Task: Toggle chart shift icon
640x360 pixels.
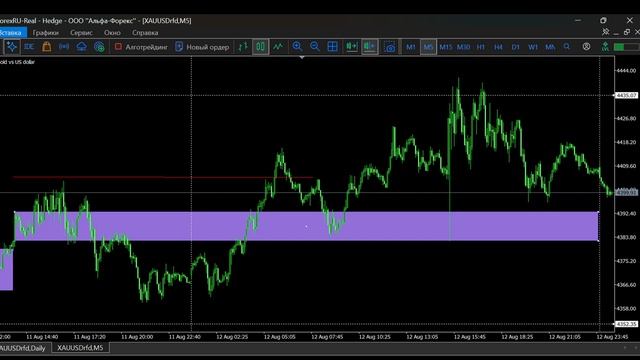Action: point(370,47)
